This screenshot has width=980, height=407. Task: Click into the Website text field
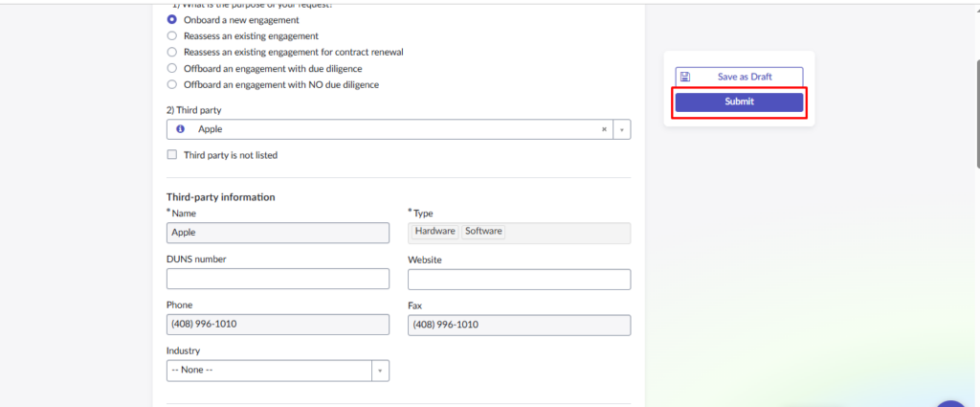(x=519, y=279)
